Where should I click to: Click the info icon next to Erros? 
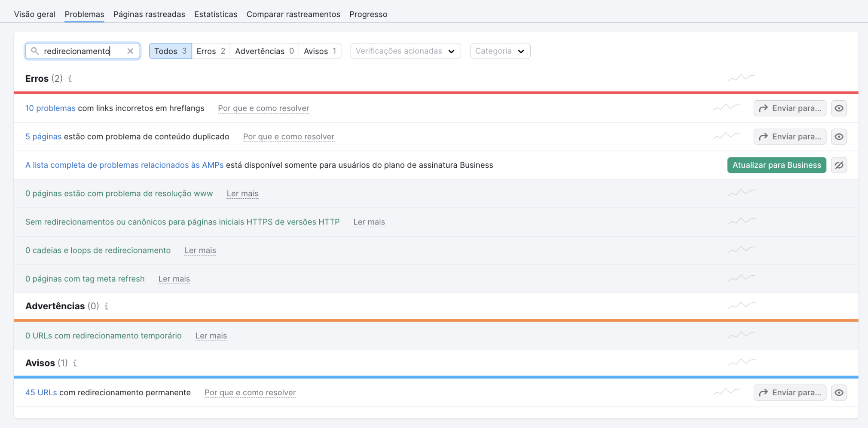tap(70, 79)
